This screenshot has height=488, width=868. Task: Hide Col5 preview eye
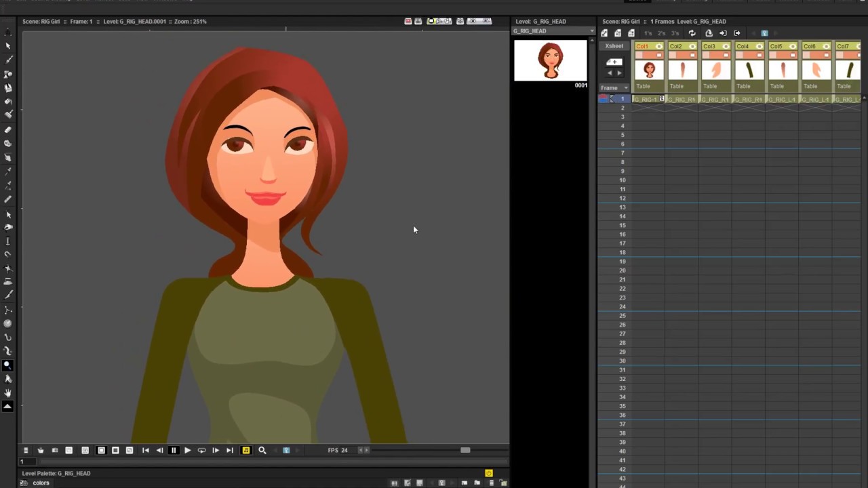tap(793, 46)
